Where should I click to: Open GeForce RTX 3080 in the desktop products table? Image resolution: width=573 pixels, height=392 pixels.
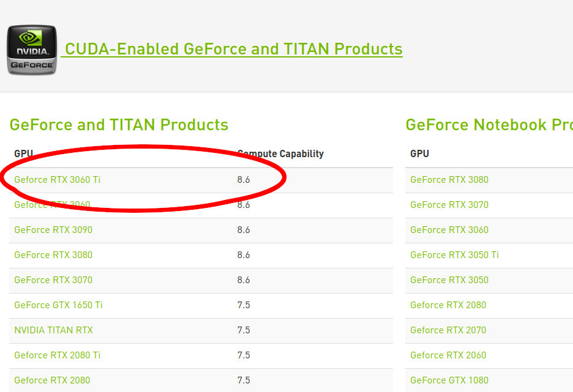pyautogui.click(x=53, y=255)
